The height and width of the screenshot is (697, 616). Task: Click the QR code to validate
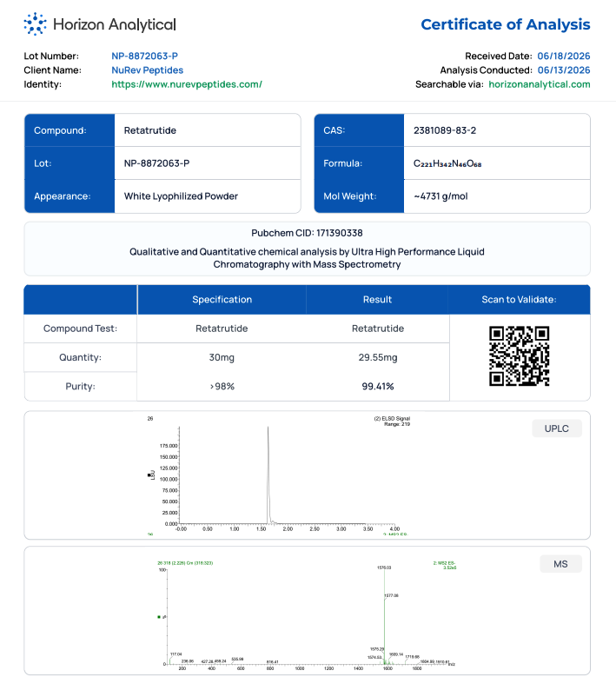[x=519, y=356]
